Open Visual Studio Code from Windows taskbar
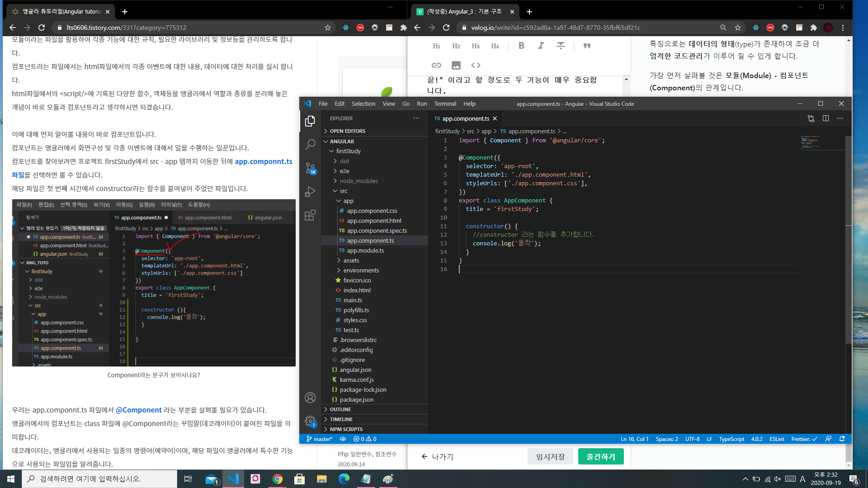This screenshot has height=488, width=868. pyautogui.click(x=233, y=479)
